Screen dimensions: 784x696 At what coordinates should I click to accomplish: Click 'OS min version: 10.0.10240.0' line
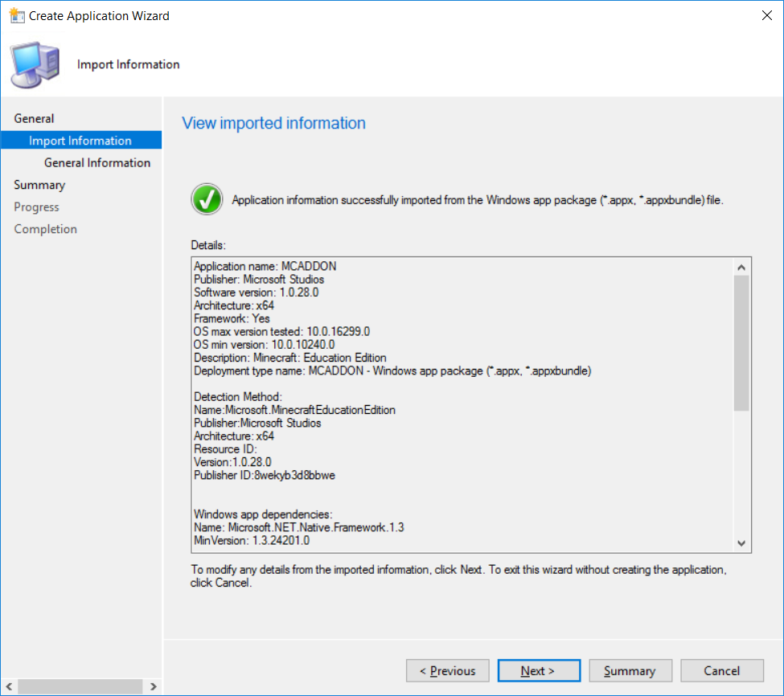[x=265, y=345]
